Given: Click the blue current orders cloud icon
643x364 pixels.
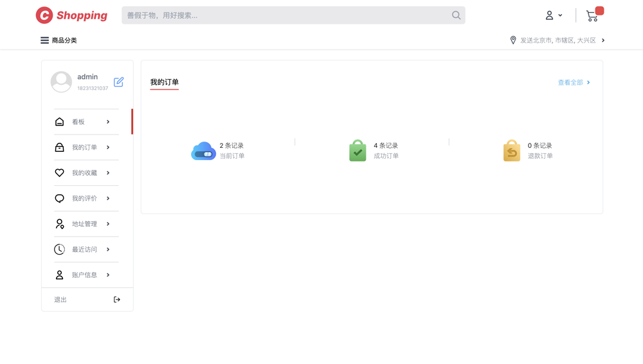Looking at the screenshot, I should click(x=203, y=151).
